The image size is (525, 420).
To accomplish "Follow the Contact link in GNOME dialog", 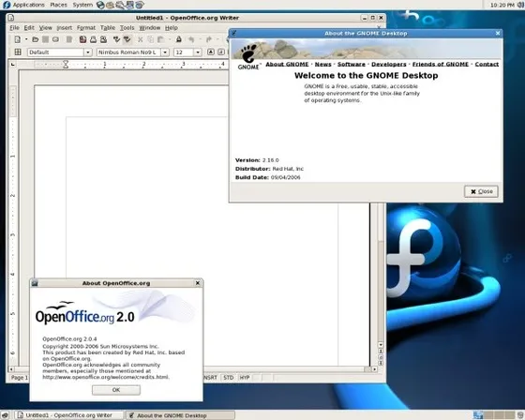I will click(x=487, y=64).
